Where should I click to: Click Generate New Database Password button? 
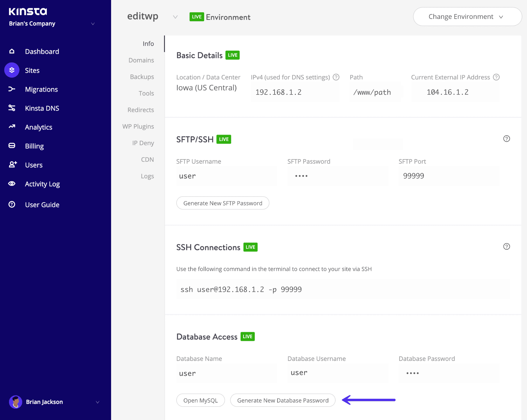(x=283, y=400)
